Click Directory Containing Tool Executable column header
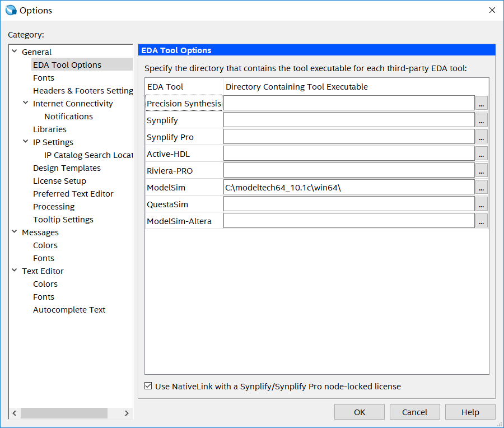504x428 pixels. pos(356,86)
